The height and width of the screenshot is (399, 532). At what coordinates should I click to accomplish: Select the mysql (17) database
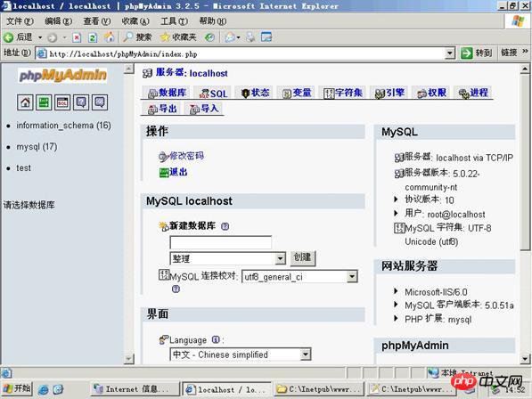click(37, 147)
